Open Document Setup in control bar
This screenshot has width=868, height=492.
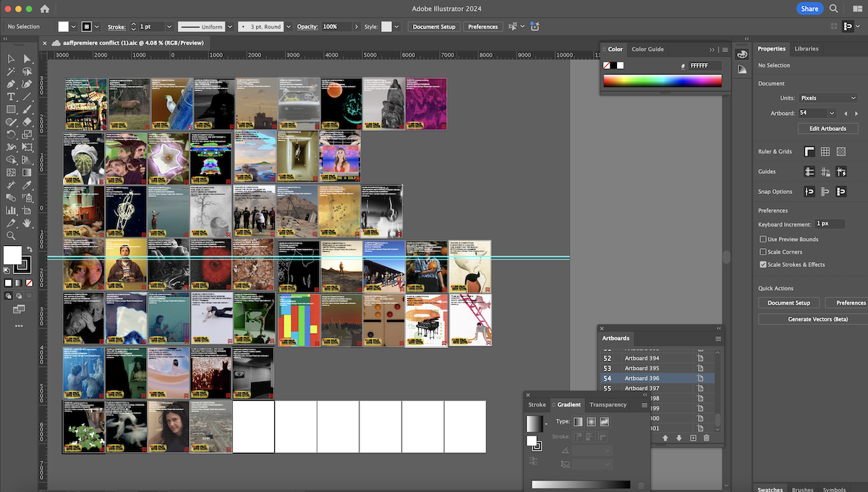coord(434,27)
